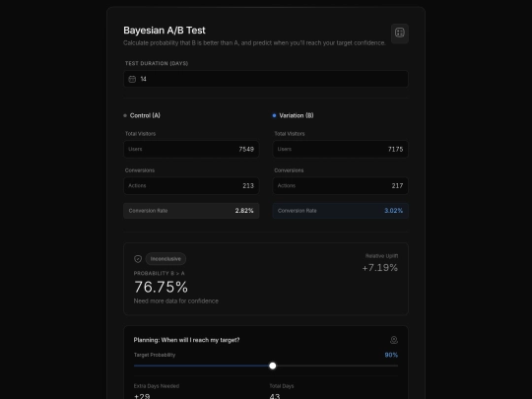This screenshot has height=399, width=532.
Task: Edit Control A total visitors field 7549
Action: pos(191,150)
